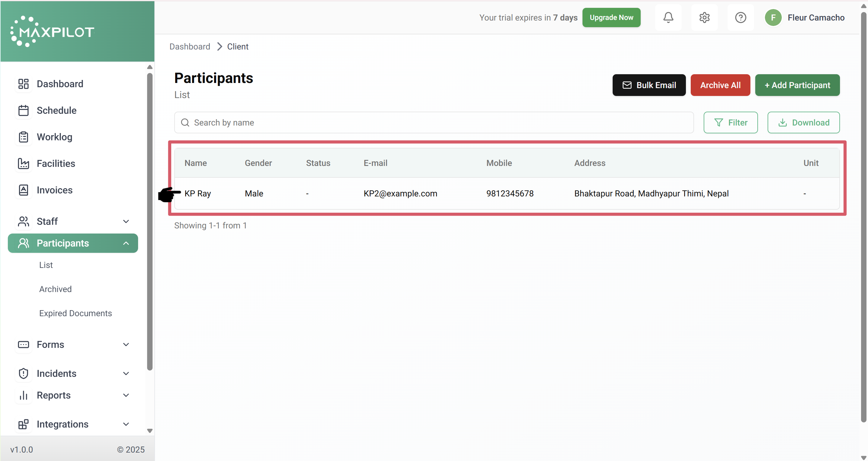Expand the Staff menu chevron
The height and width of the screenshot is (461, 868).
coord(126,221)
